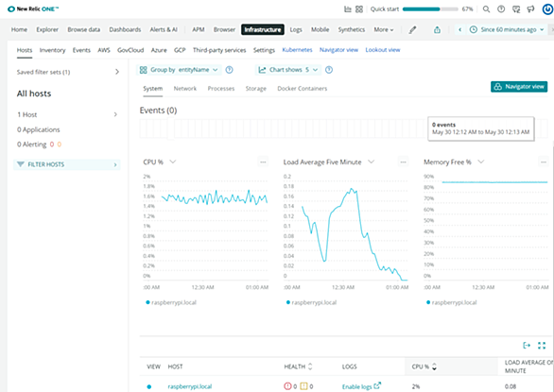Open help icon next to Chart shows

coord(329,70)
